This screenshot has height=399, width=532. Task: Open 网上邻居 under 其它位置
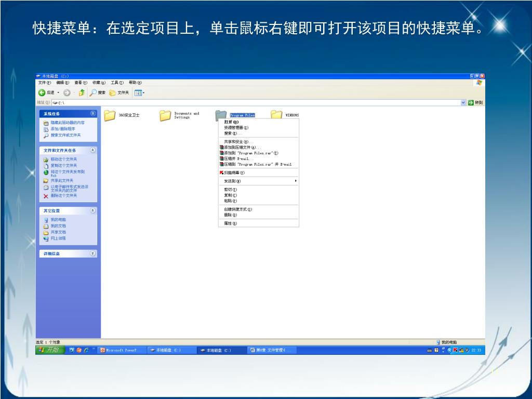point(55,238)
